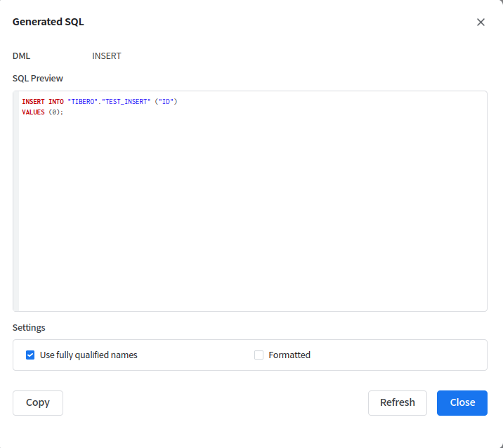Image resolution: width=503 pixels, height=448 pixels.
Task: Uncheck Use fully qualified names checkbox
Action: coord(30,355)
